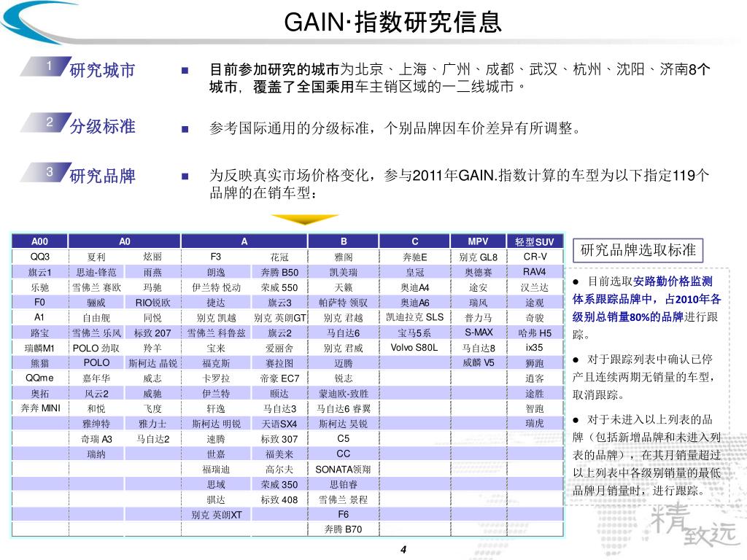The width and height of the screenshot is (747, 560).
Task: Select the 奔腾 B50 cell
Action: pyautogui.click(x=279, y=272)
